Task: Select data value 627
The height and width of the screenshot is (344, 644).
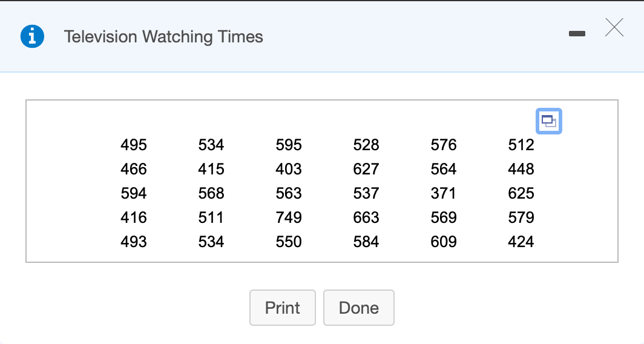Action: [x=366, y=169]
